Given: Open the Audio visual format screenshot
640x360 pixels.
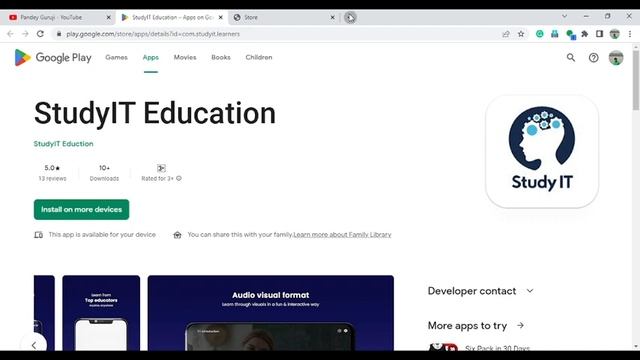Looking at the screenshot, I should point(271,313).
